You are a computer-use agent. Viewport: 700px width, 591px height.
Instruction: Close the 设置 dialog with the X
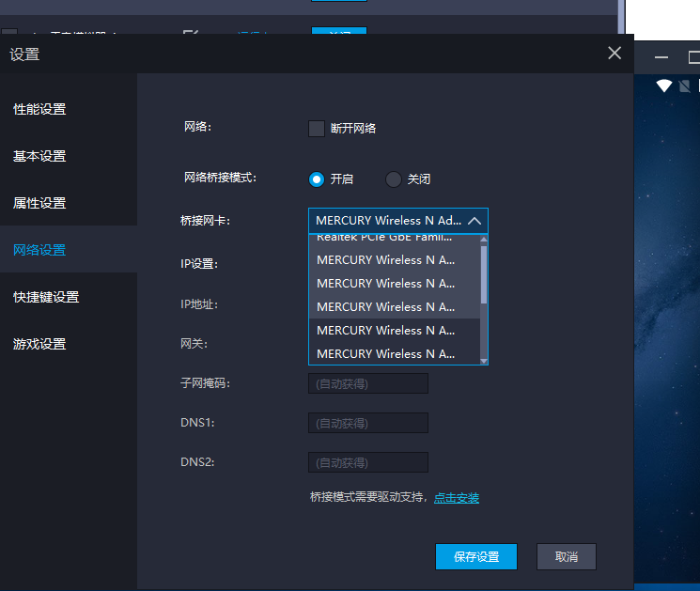pyautogui.click(x=614, y=54)
